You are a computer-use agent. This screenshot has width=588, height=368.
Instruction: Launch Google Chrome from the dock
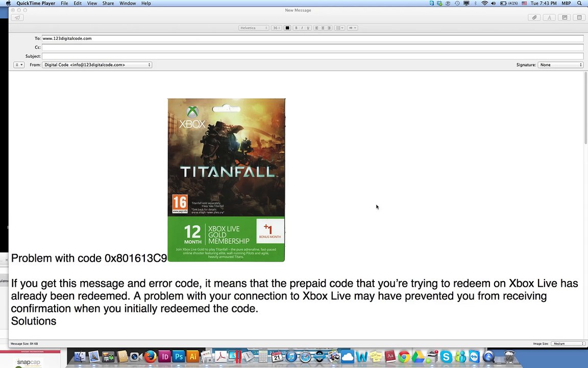(404, 356)
